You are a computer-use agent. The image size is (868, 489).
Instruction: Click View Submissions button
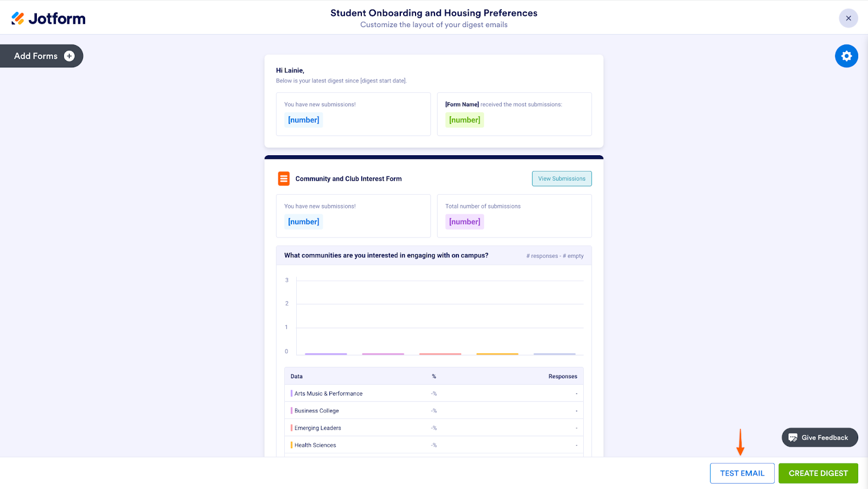pyautogui.click(x=561, y=179)
